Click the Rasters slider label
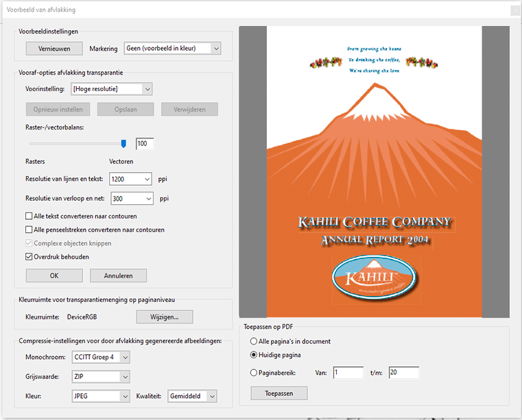 tap(35, 162)
